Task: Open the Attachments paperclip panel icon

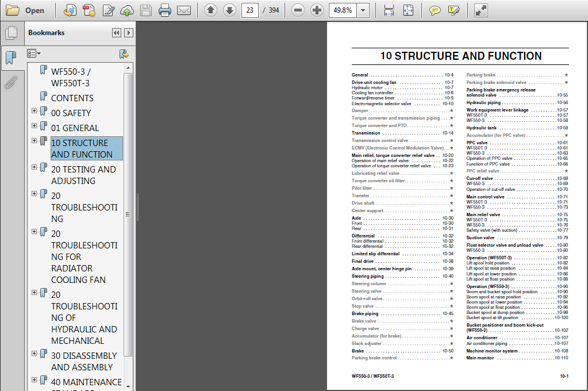Action: click(x=11, y=83)
